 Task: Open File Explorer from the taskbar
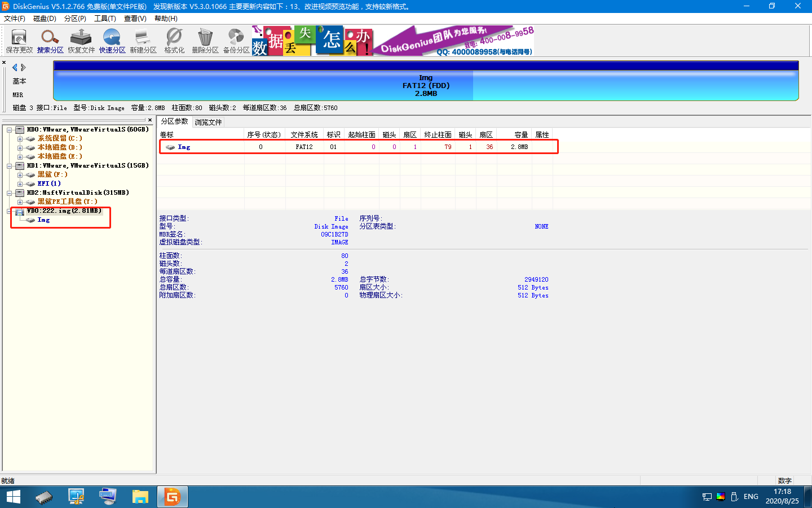[x=140, y=497]
